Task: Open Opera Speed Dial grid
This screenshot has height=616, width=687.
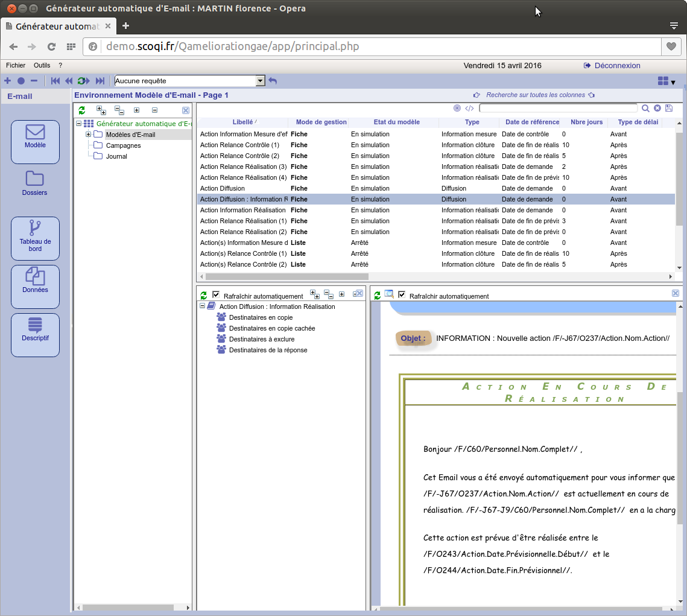Action: 71,46
